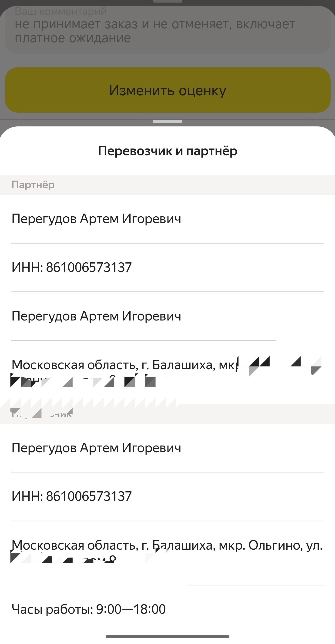This screenshot has height=644, width=335.
Task: Tap the carrier address "мкр. Ольгино" row
Action: pos(167,552)
